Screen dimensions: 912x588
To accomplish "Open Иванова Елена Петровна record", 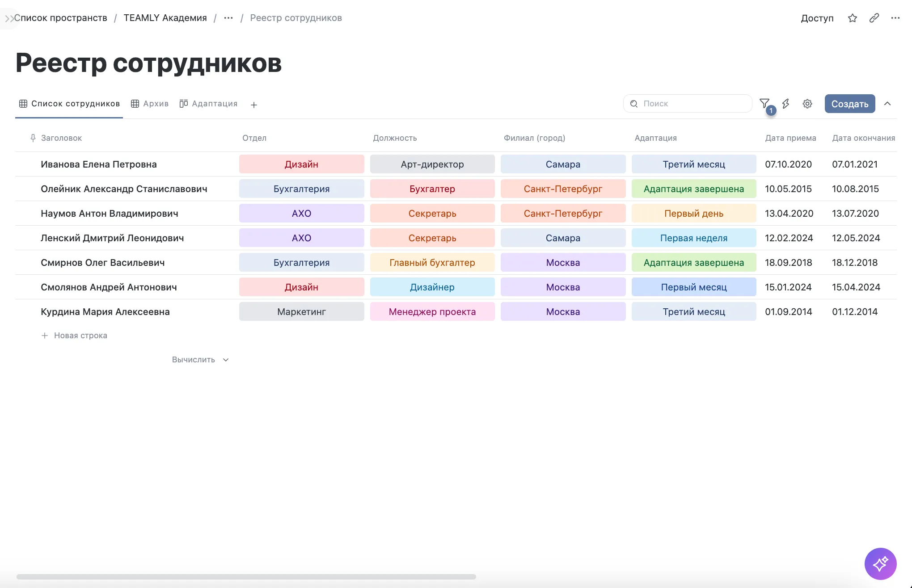I will click(x=99, y=164).
